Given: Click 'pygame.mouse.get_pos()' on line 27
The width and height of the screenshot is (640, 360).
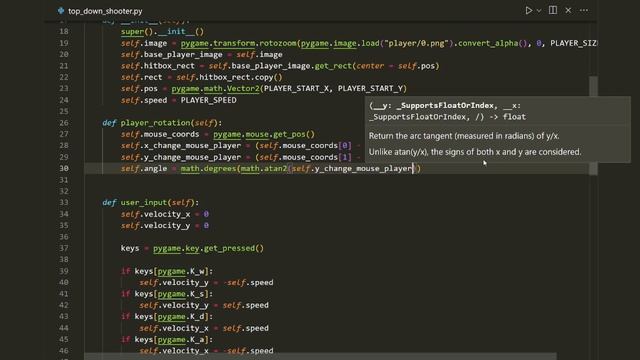Looking at the screenshot, I should pos(264,134).
